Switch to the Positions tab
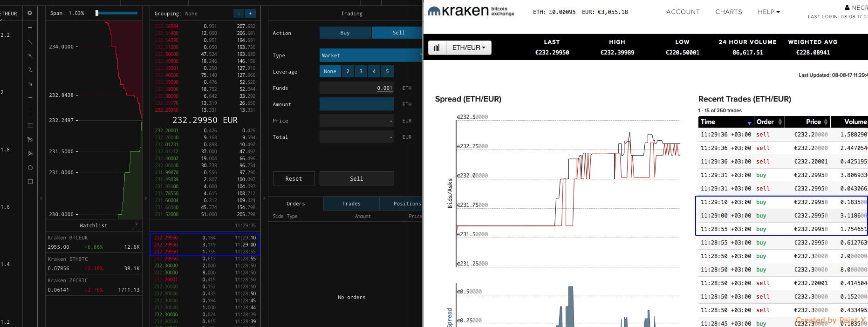868x327 pixels. click(x=401, y=204)
